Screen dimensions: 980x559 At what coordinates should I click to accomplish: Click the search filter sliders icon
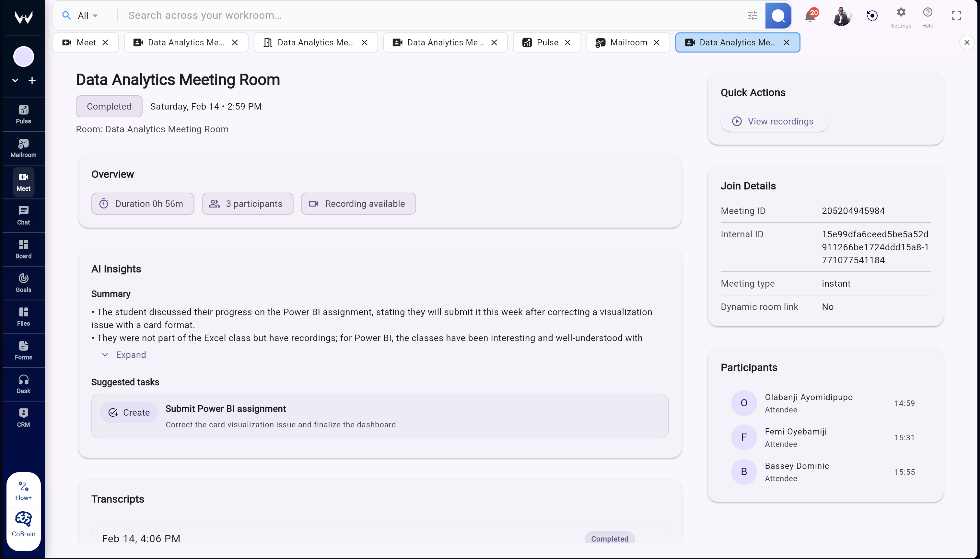point(752,15)
